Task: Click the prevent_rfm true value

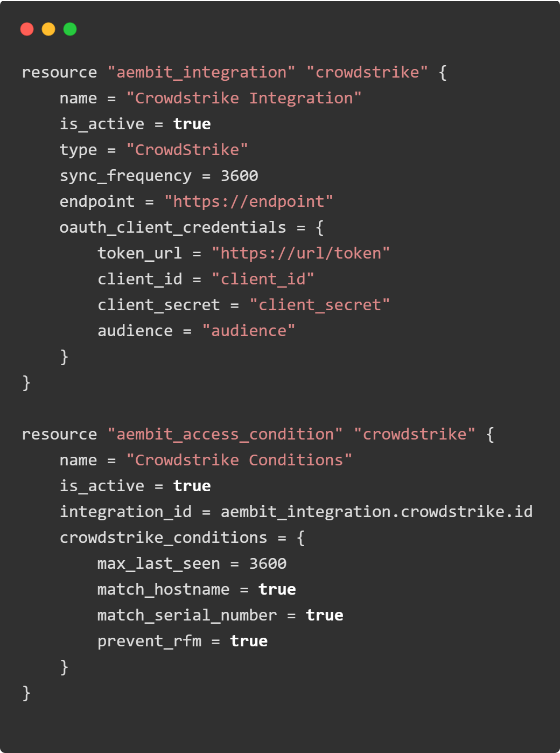Action: (249, 641)
